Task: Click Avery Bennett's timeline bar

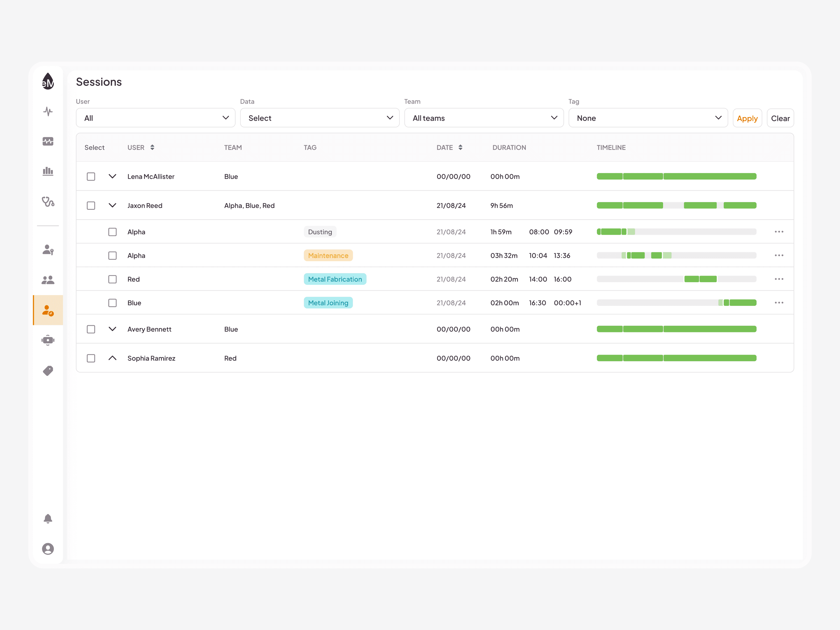Action: pyautogui.click(x=677, y=329)
